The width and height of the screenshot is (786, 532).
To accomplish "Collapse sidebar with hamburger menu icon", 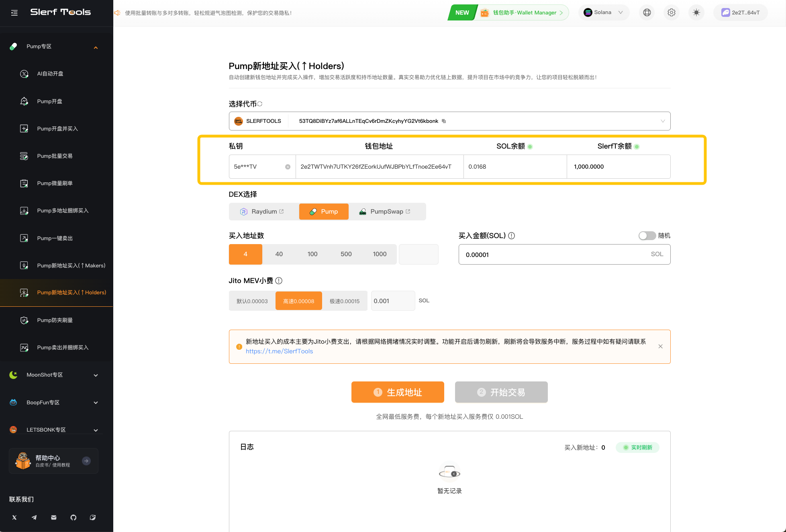I will pos(14,13).
